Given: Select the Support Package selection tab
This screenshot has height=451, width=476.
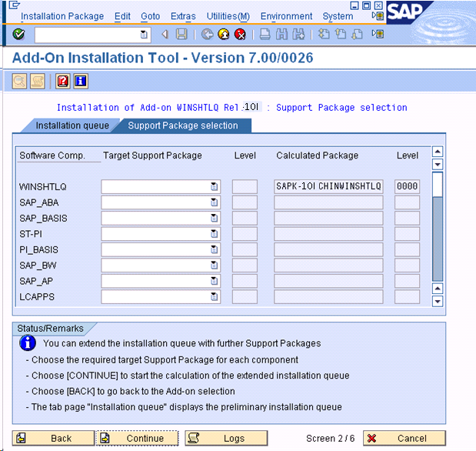Looking at the screenshot, I should click(183, 125).
